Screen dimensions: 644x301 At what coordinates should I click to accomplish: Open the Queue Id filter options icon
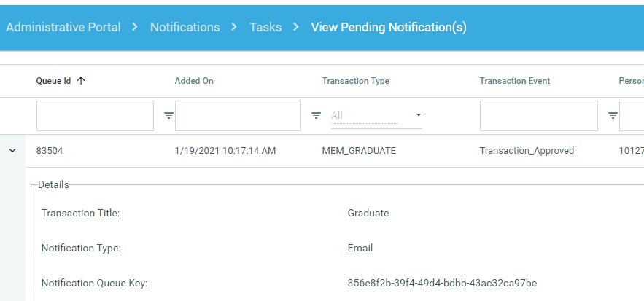(168, 115)
